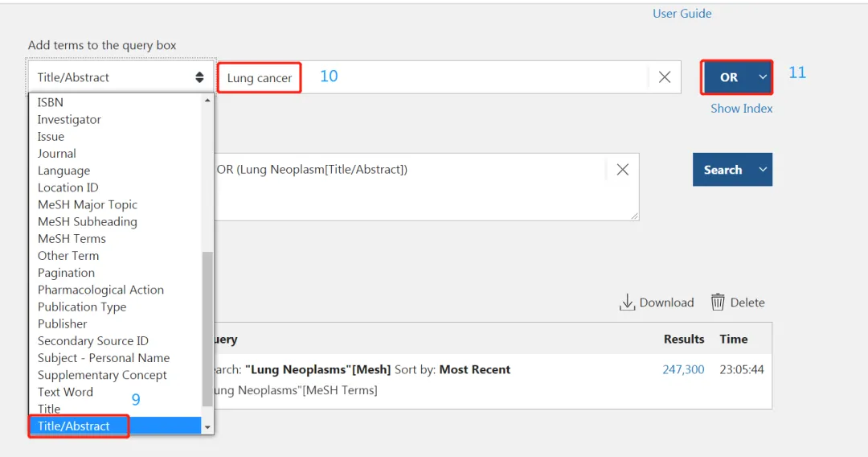This screenshot has width=868, height=457.
Task: Click the OR button
Action: pyautogui.click(x=728, y=77)
